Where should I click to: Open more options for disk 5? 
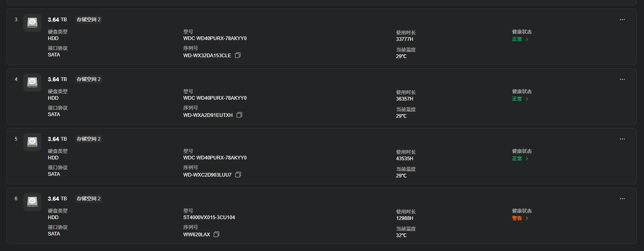[622, 139]
